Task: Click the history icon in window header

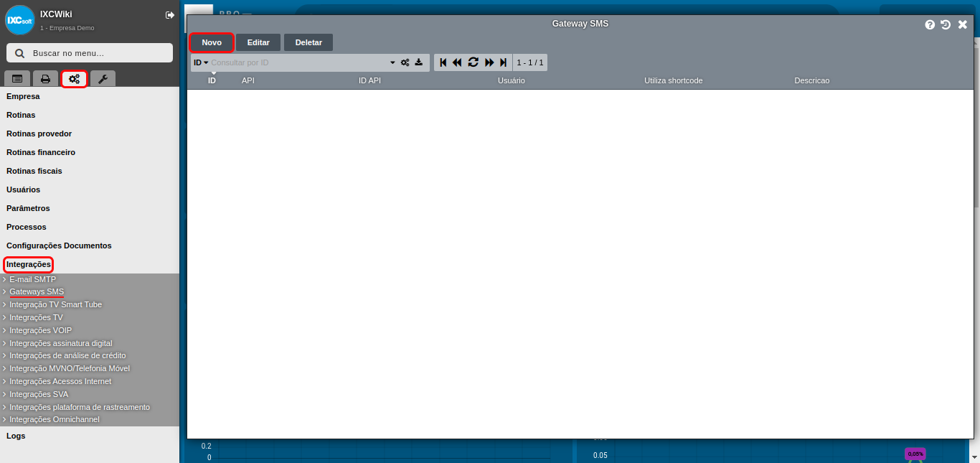Action: (946, 24)
